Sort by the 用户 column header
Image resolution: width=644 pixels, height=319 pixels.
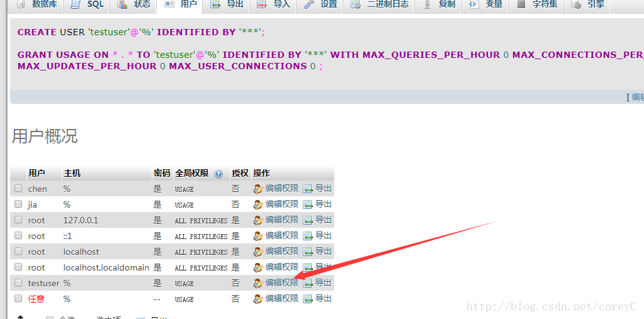pos(37,173)
